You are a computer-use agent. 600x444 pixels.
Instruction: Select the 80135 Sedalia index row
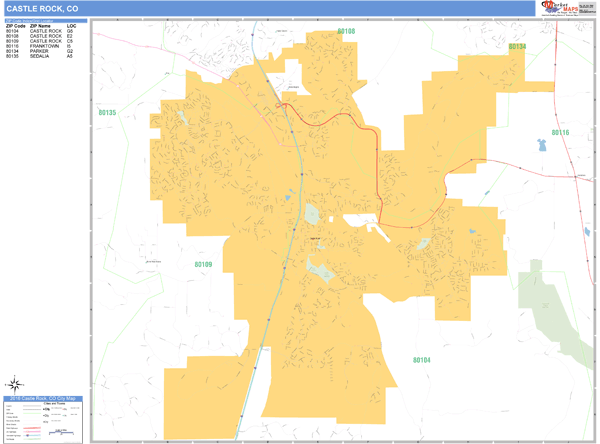(x=40, y=57)
